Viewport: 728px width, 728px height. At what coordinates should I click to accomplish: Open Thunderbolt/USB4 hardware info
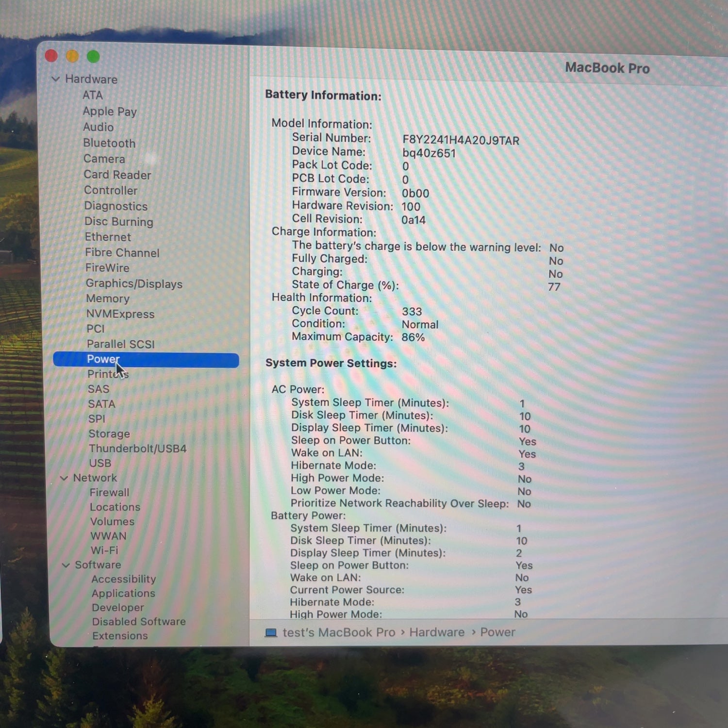click(137, 448)
